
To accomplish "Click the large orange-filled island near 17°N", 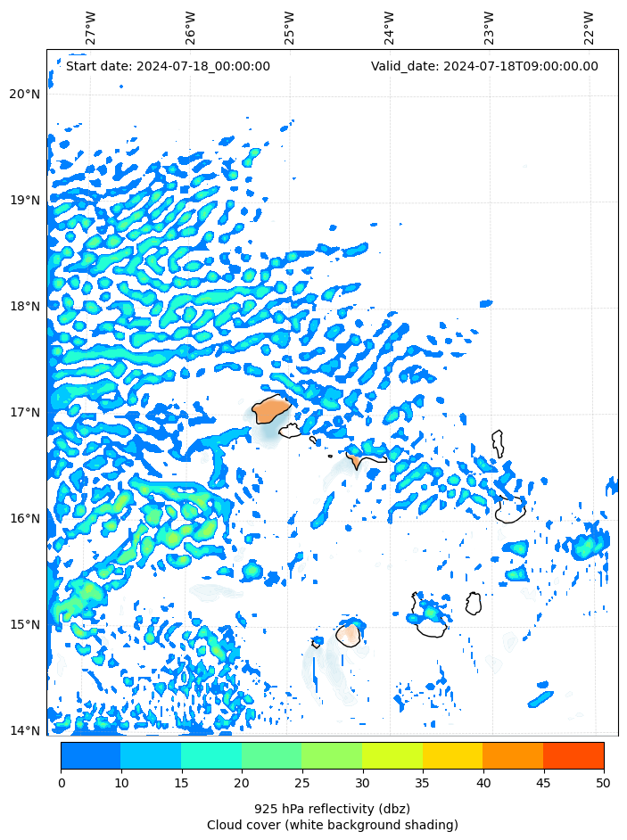I will click(x=270, y=410).
